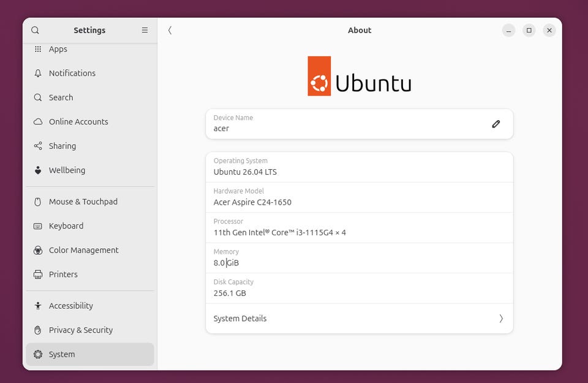Open Accessibility settings panel
The width and height of the screenshot is (588, 383).
coord(90,306)
